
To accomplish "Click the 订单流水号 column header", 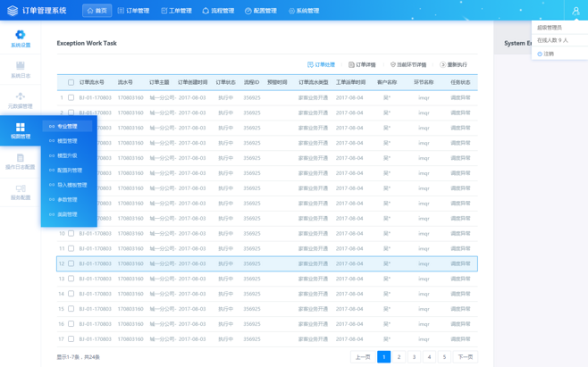I will tap(92, 82).
